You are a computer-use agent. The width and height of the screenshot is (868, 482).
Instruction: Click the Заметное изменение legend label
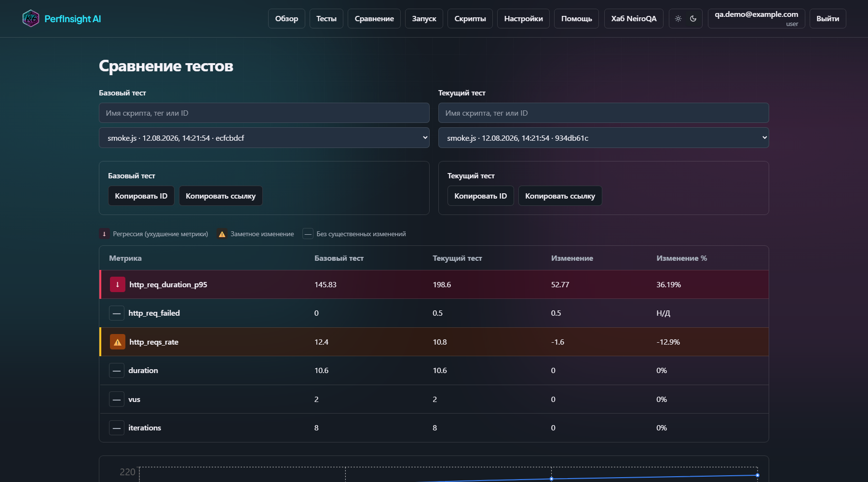coord(262,234)
